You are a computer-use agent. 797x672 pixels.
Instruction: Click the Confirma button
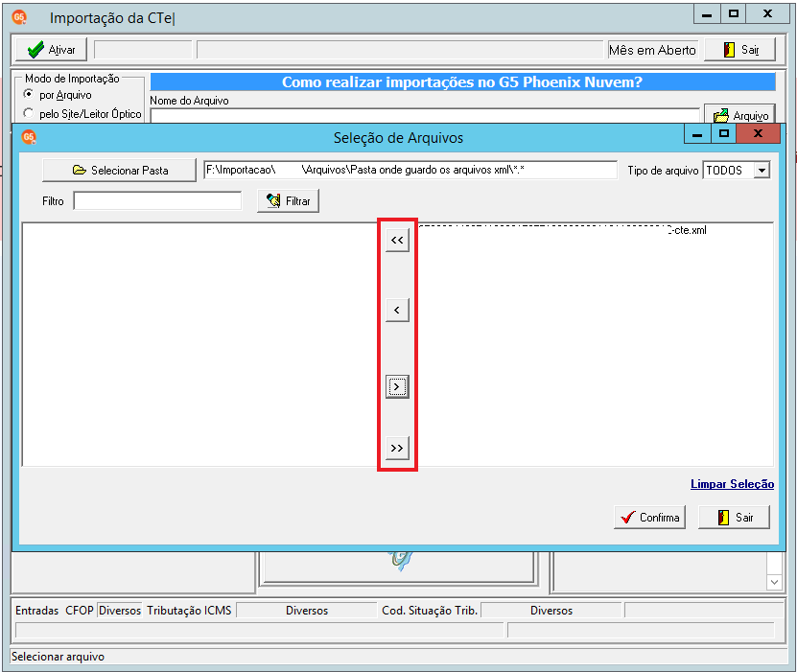[x=649, y=517]
